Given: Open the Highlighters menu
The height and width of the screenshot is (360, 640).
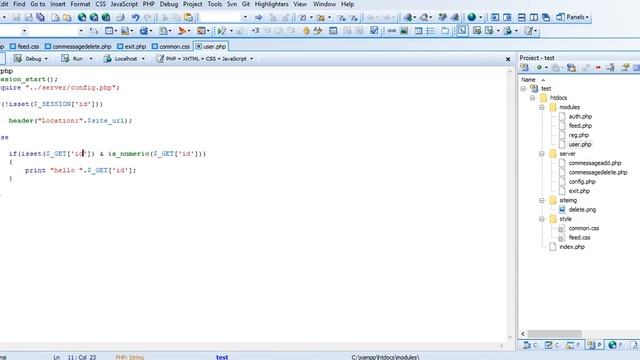Looking at the screenshot, I should [x=271, y=4].
